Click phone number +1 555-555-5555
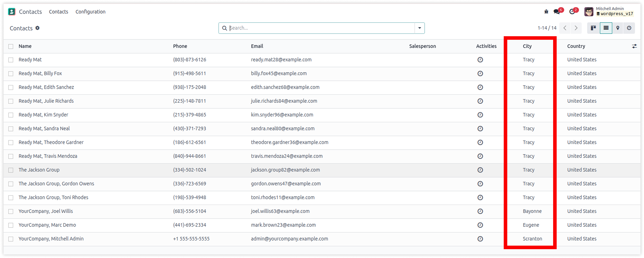This screenshot has width=644, height=258. pyautogui.click(x=191, y=239)
